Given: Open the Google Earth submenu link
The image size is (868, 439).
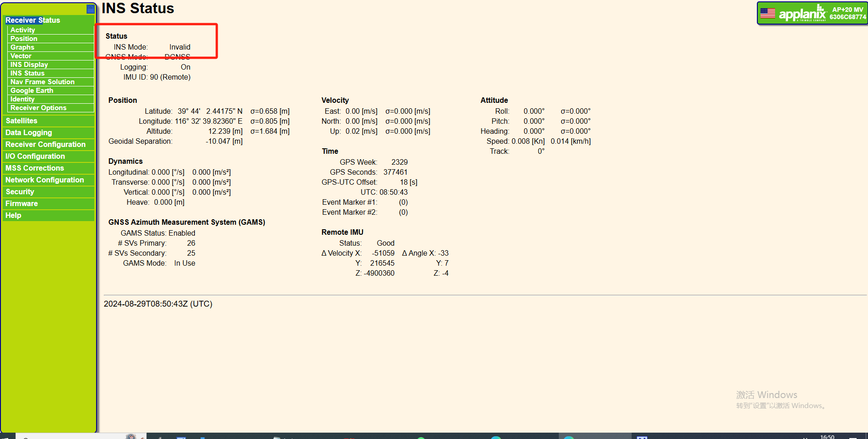Looking at the screenshot, I should click(32, 91).
